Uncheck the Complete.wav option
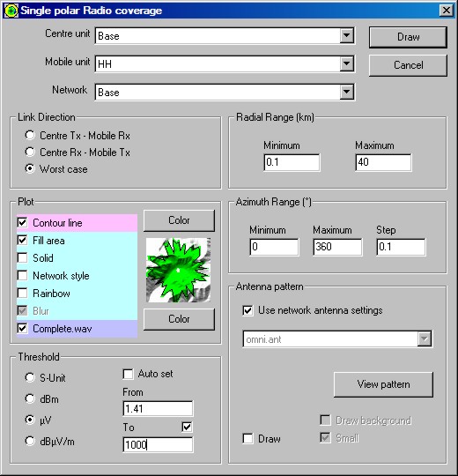 (22, 328)
